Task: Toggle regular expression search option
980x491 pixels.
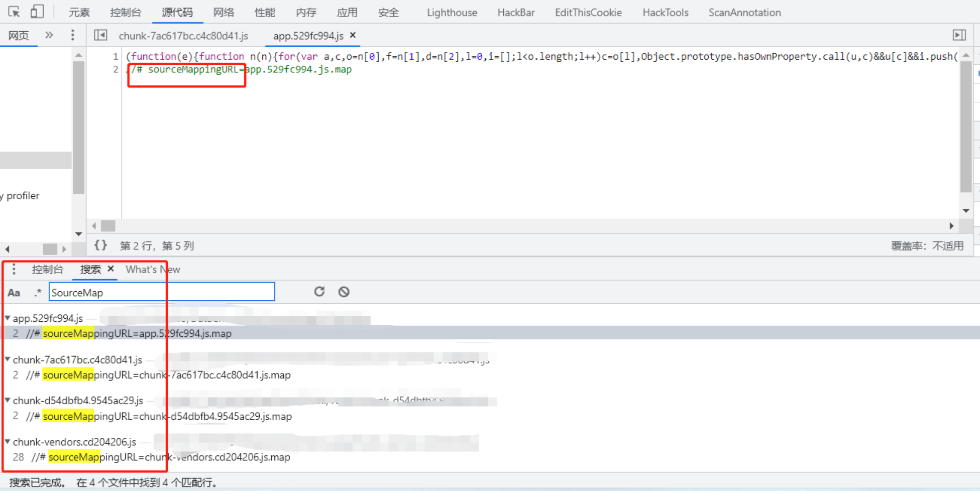Action: tap(38, 292)
